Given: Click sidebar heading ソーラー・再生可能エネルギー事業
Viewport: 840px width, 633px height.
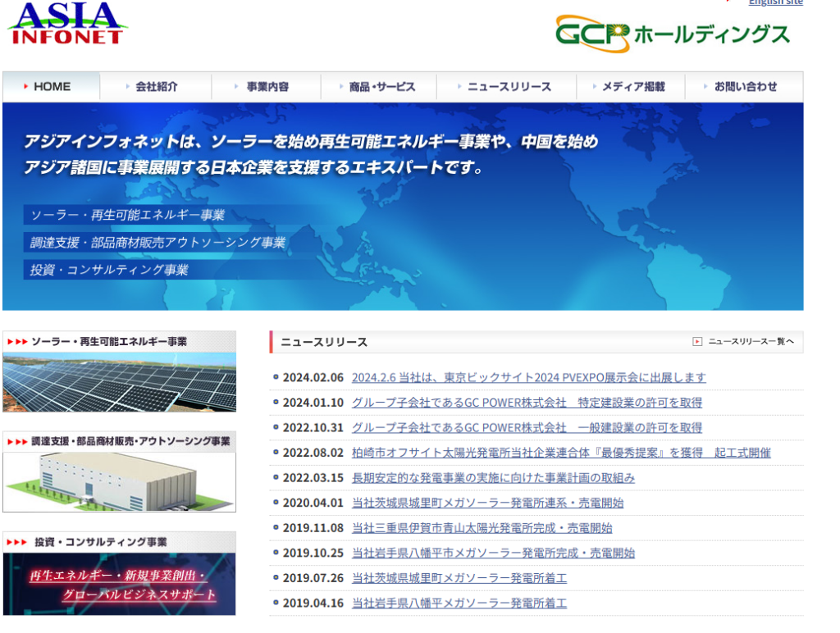Looking at the screenshot, I should [x=109, y=341].
